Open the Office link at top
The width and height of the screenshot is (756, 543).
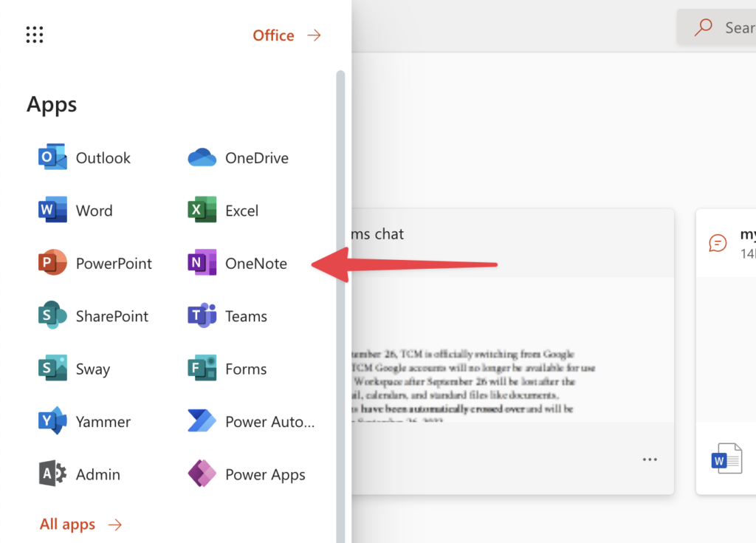point(273,35)
